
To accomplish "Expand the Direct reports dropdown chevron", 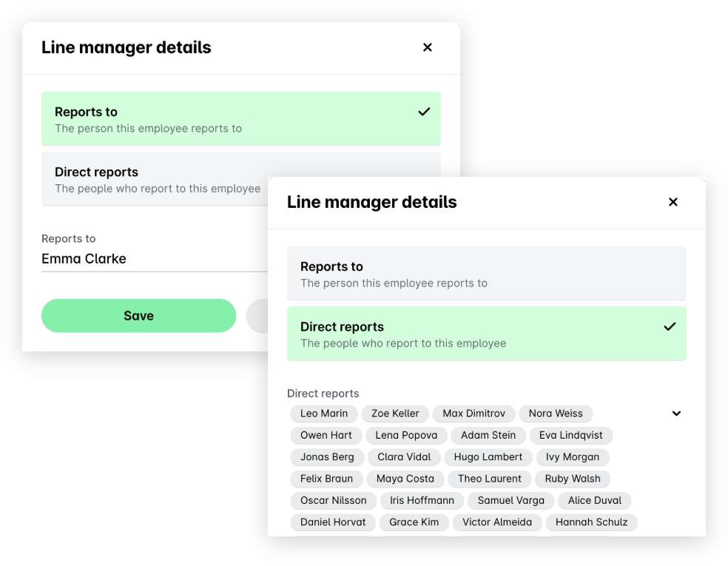I will click(x=676, y=414).
